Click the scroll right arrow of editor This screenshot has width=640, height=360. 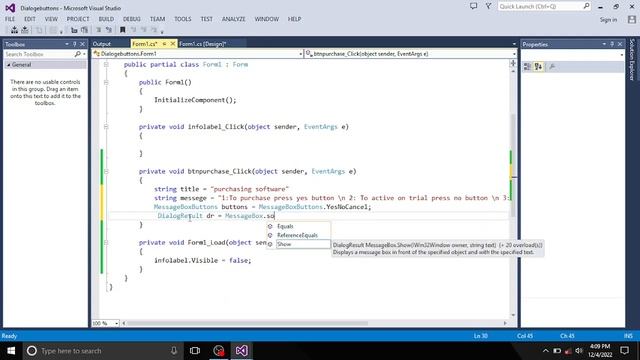point(505,323)
